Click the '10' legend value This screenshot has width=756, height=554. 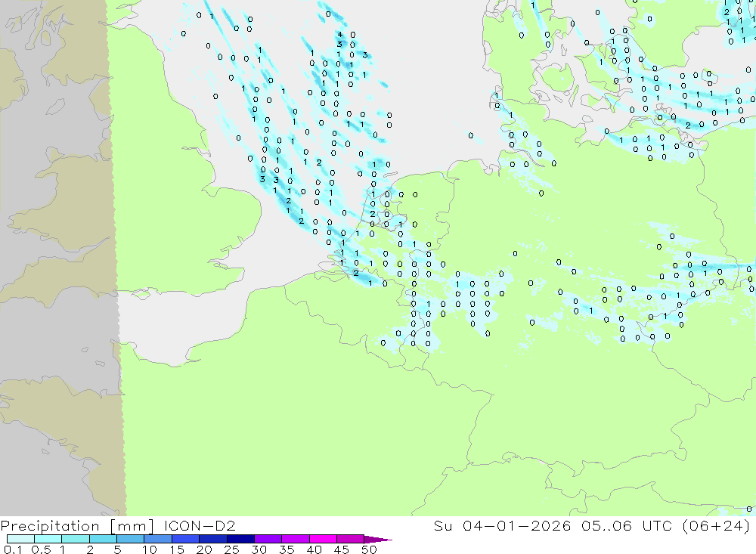pos(150,549)
